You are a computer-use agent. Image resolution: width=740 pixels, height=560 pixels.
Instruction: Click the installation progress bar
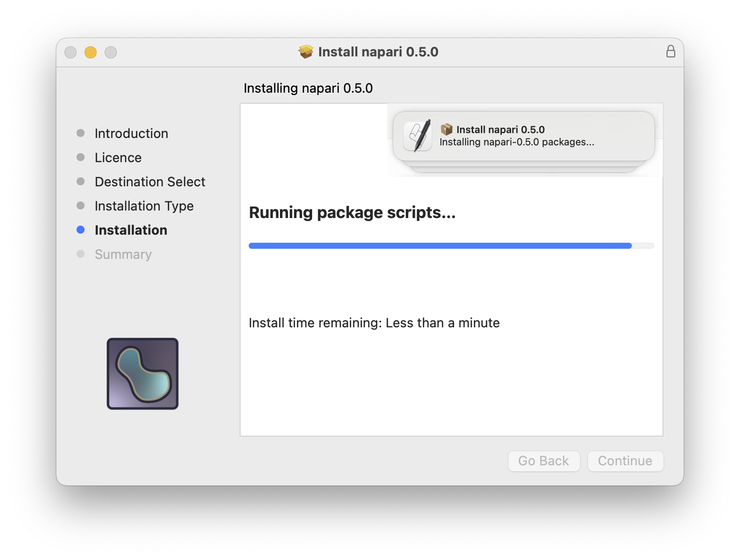451,245
